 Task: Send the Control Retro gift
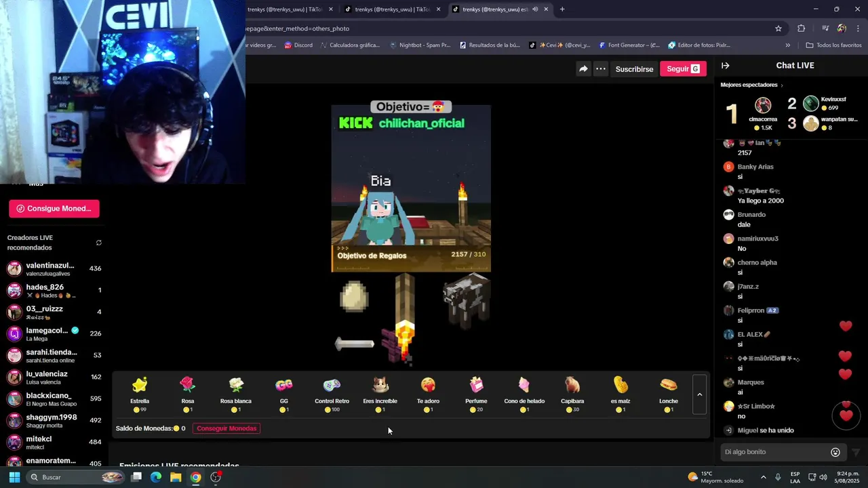(332, 394)
